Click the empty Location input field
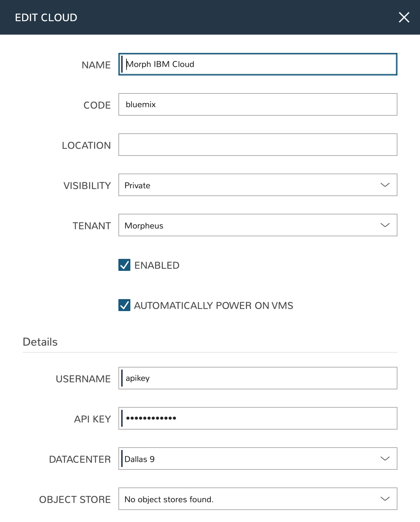420x522 pixels. pyautogui.click(x=257, y=145)
